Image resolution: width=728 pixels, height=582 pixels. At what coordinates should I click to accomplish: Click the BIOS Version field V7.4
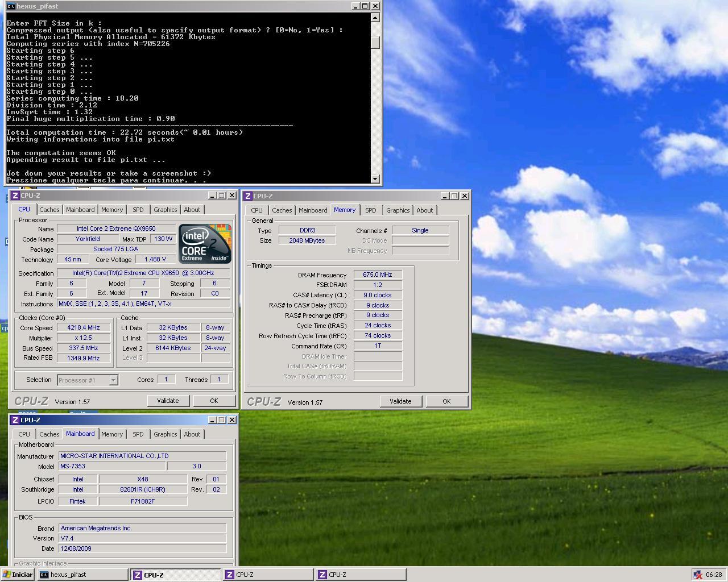142,538
